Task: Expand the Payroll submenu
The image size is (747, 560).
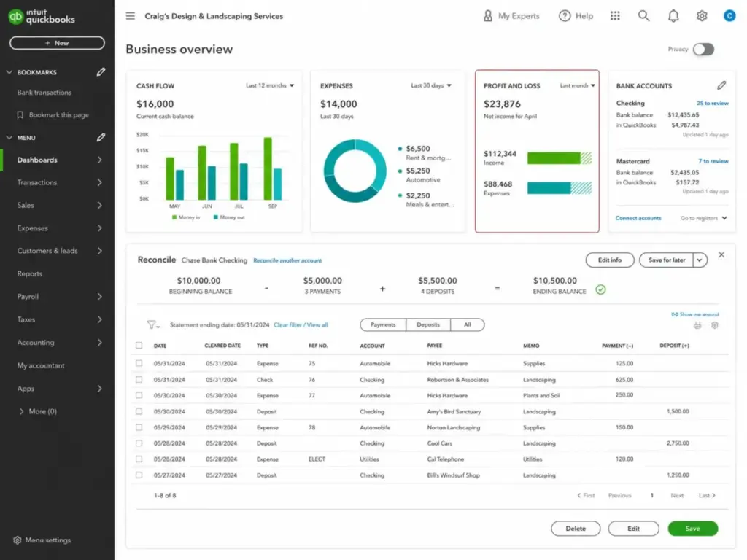Action: pyautogui.click(x=99, y=296)
